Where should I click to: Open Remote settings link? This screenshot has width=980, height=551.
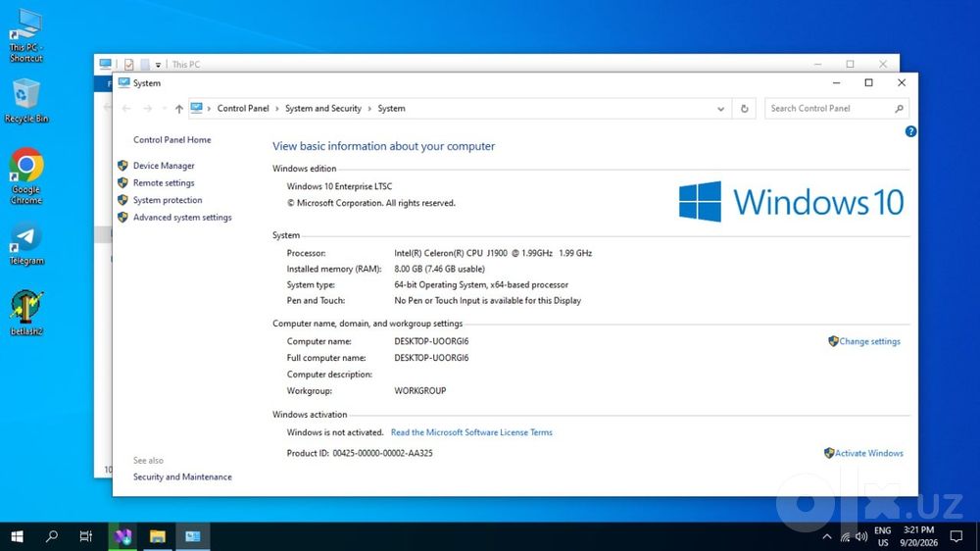click(x=164, y=182)
